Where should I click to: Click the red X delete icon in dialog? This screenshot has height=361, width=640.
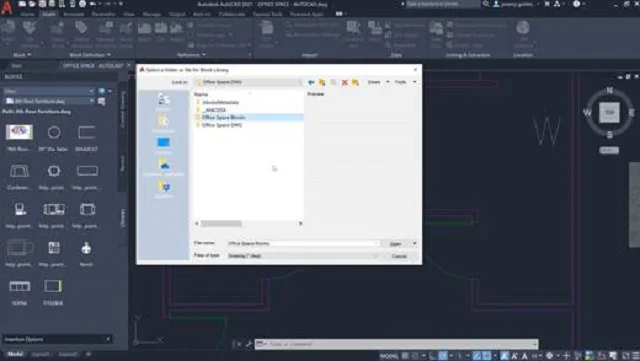(344, 82)
